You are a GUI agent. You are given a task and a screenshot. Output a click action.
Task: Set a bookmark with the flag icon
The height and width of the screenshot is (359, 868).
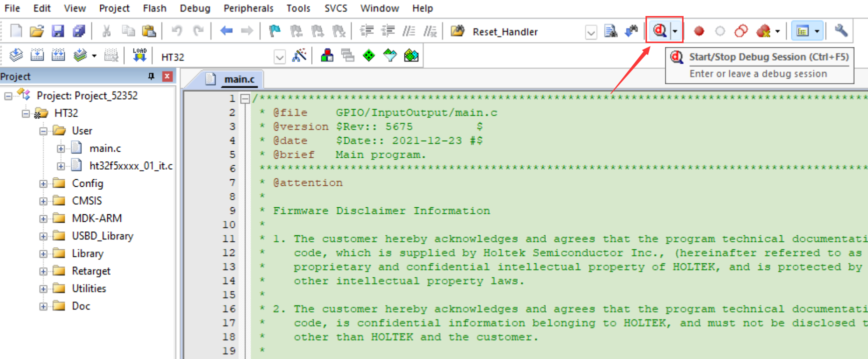(275, 31)
